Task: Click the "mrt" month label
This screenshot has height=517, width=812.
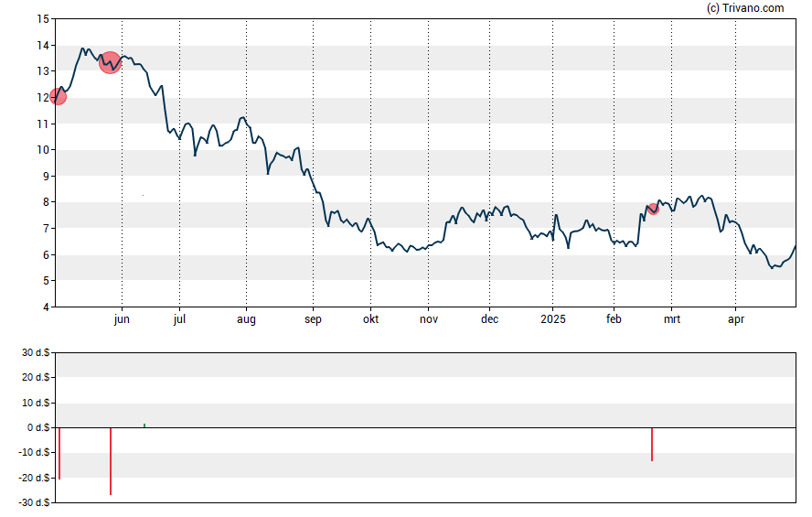Action: (x=672, y=319)
